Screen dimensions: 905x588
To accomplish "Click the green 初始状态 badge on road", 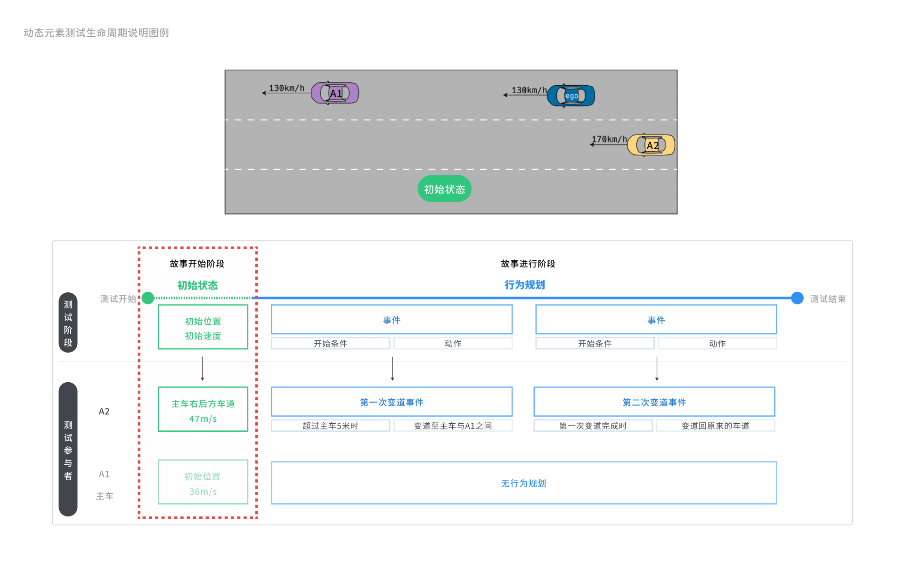I will 444,189.
